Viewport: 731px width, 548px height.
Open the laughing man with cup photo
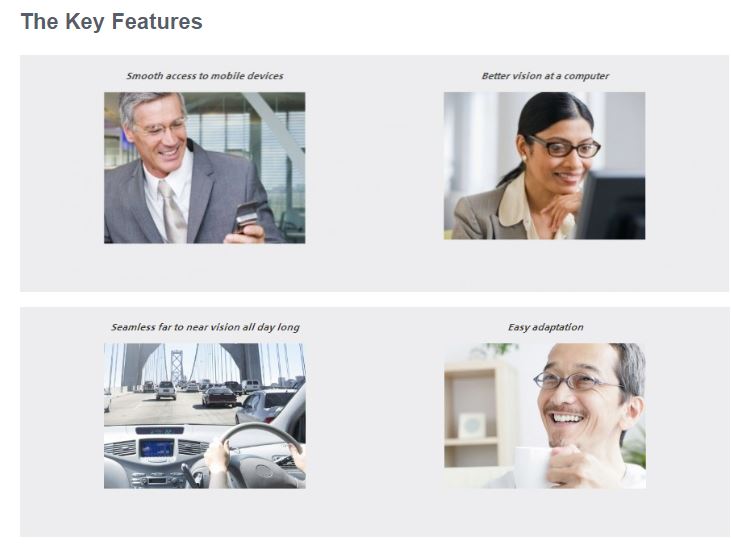(x=545, y=416)
